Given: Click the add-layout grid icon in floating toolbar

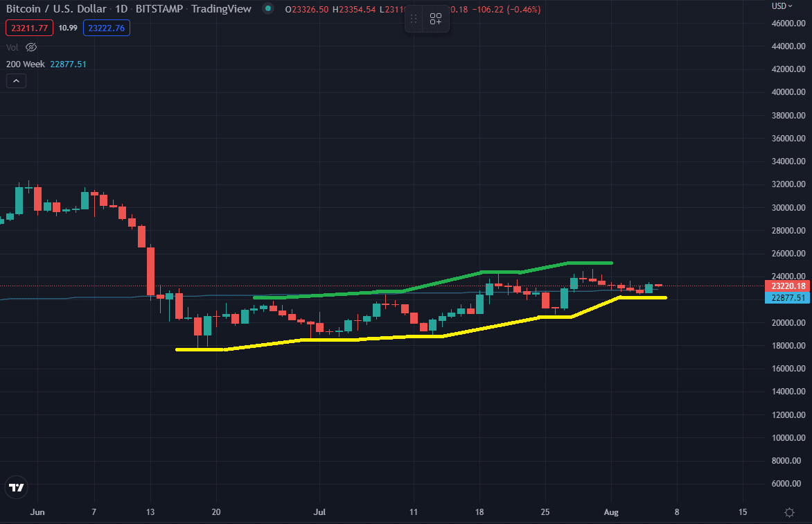Looking at the screenshot, I should coord(436,19).
